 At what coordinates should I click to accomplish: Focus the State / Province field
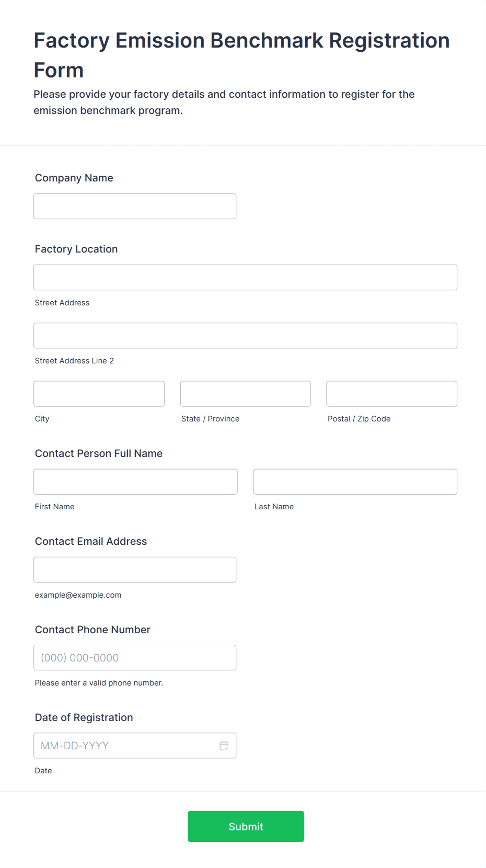245,394
